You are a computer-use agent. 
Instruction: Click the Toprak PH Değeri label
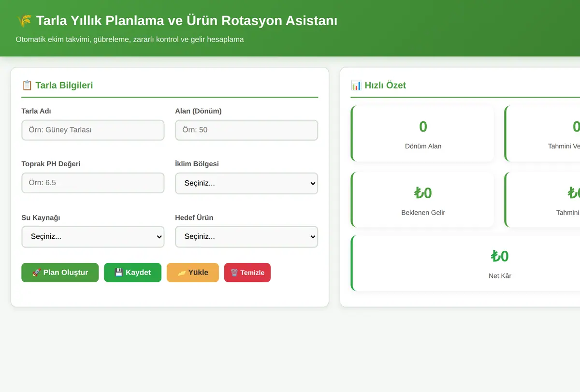pyautogui.click(x=51, y=164)
